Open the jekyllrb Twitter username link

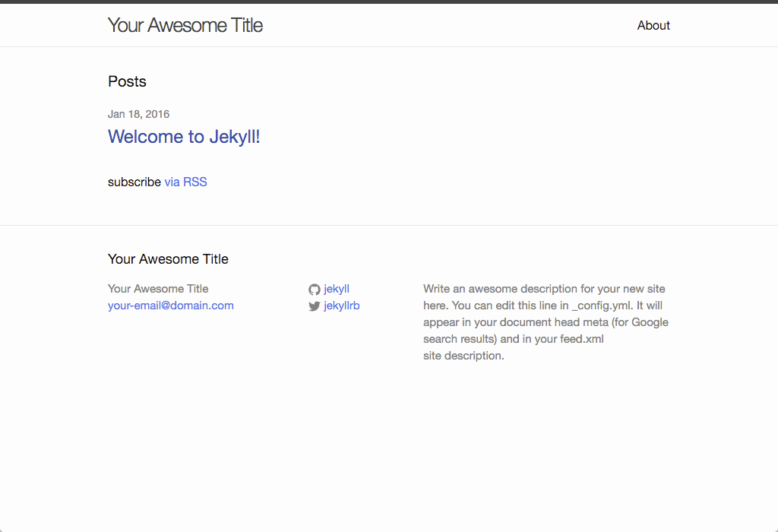(x=342, y=306)
